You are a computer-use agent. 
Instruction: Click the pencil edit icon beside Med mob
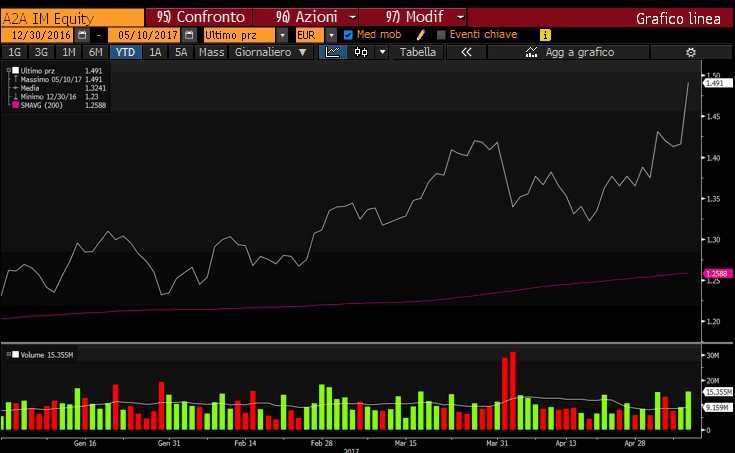(420, 35)
